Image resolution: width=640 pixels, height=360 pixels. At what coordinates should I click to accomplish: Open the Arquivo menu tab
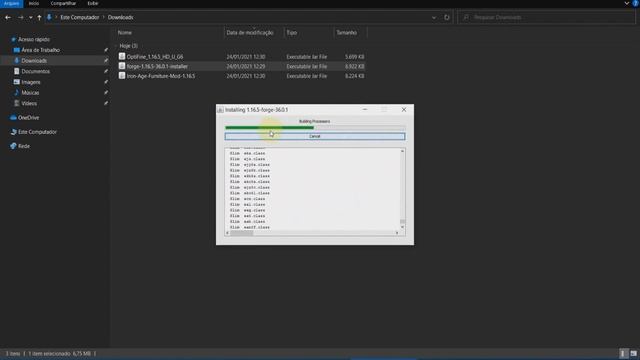(x=11, y=3)
